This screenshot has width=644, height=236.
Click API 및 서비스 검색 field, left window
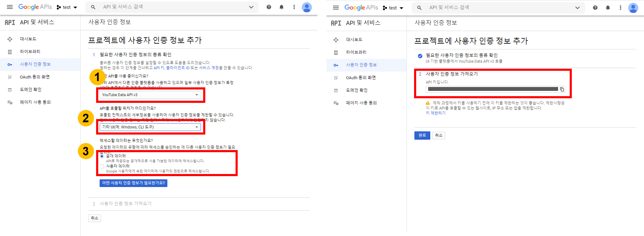tap(173, 7)
